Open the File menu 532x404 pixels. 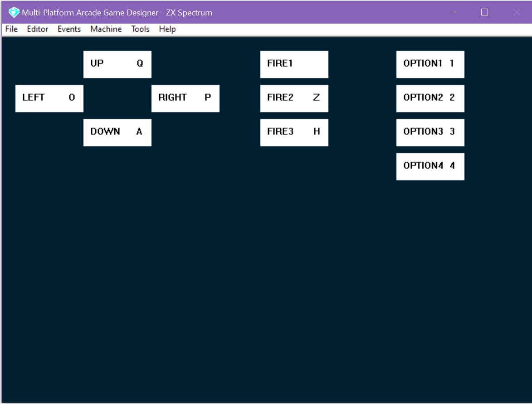pos(11,29)
